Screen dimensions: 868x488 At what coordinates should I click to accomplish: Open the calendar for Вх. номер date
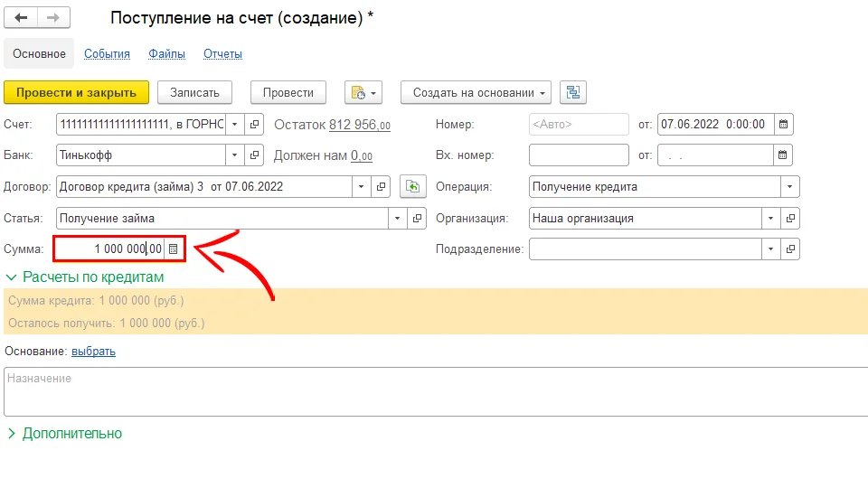pyautogui.click(x=784, y=155)
